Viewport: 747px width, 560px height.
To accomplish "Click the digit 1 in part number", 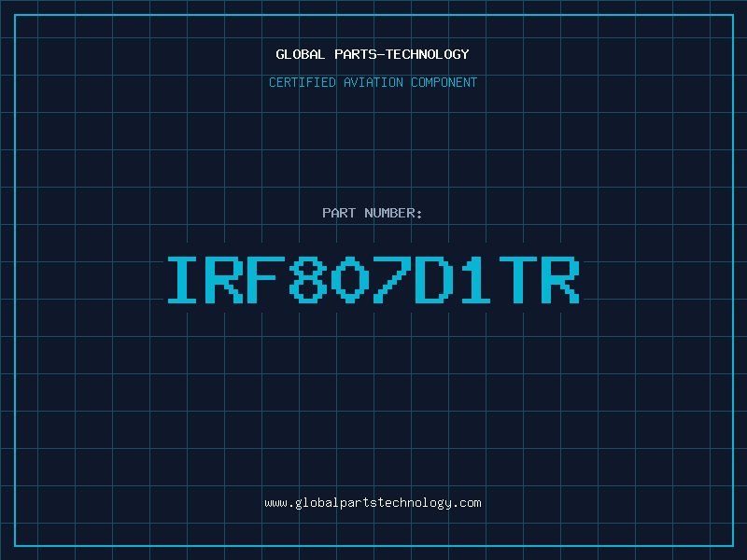I will pos(475,280).
